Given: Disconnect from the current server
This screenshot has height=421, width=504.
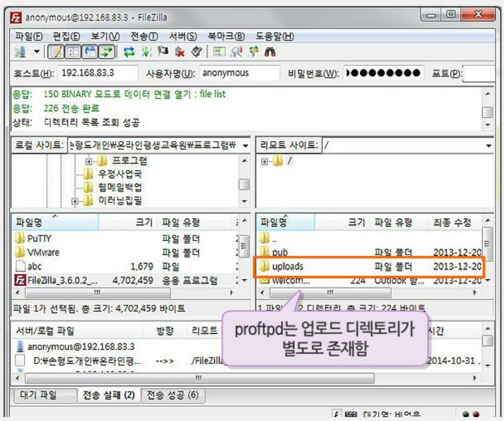Looking at the screenshot, I should tap(180, 52).
